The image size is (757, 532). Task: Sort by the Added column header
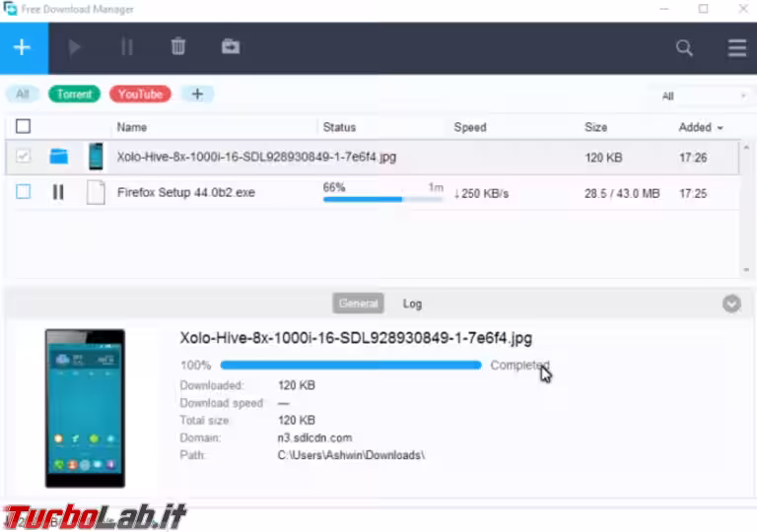coord(700,127)
